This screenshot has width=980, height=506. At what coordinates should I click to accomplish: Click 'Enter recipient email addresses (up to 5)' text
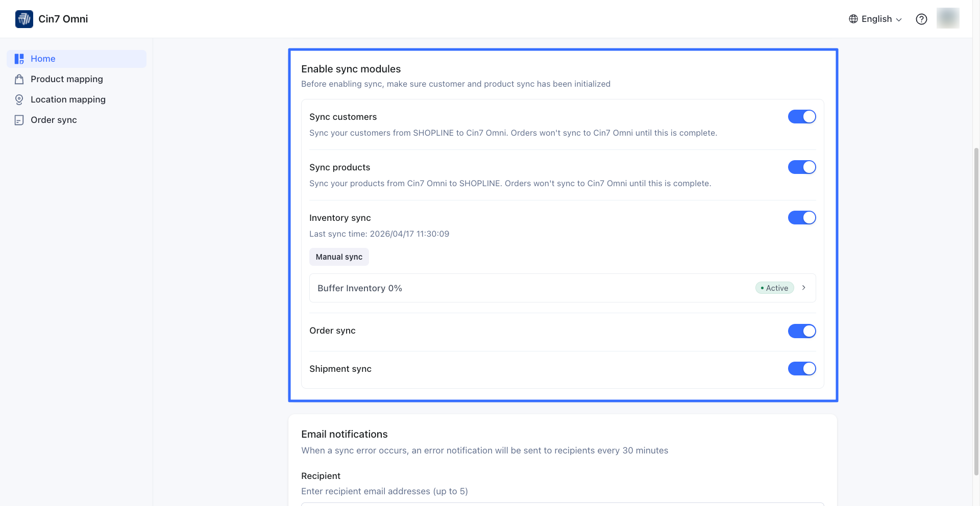[384, 491]
